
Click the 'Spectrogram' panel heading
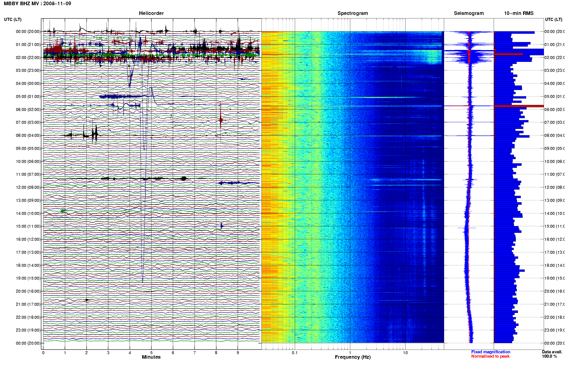pyautogui.click(x=353, y=13)
